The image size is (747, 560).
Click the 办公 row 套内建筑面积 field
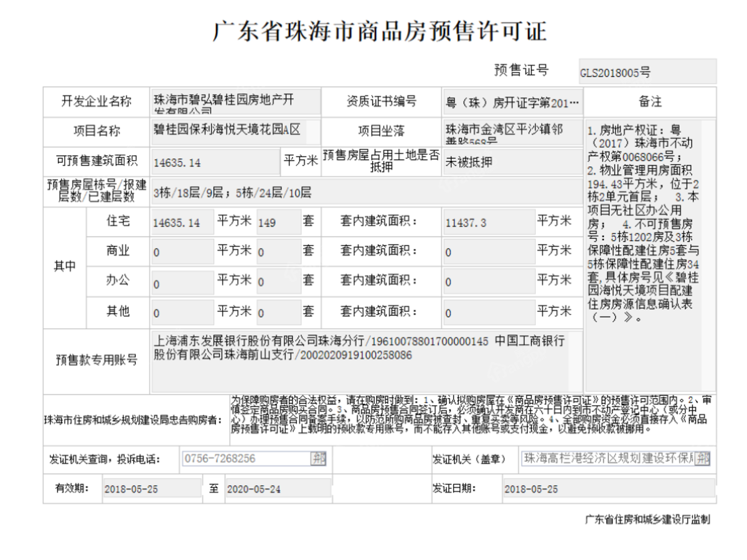click(x=489, y=282)
